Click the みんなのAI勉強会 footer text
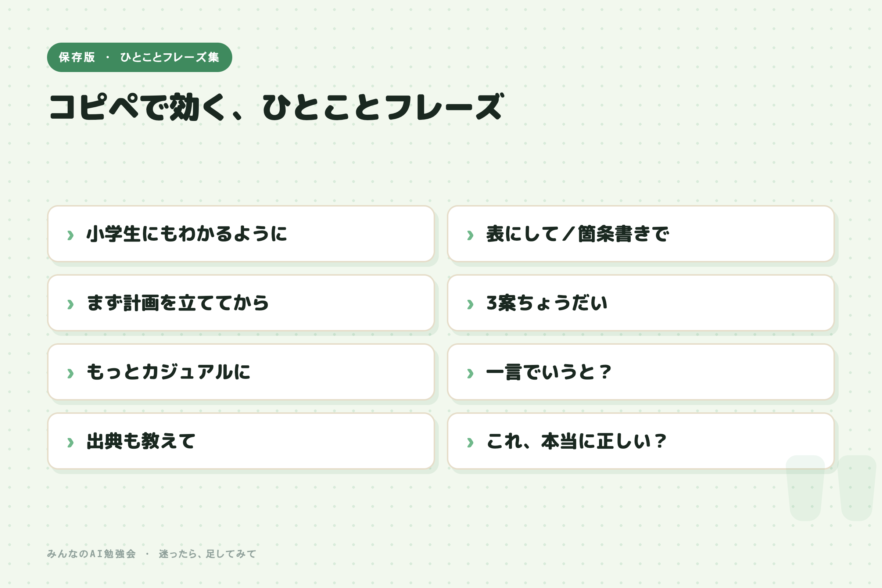882x588 pixels. click(91, 554)
